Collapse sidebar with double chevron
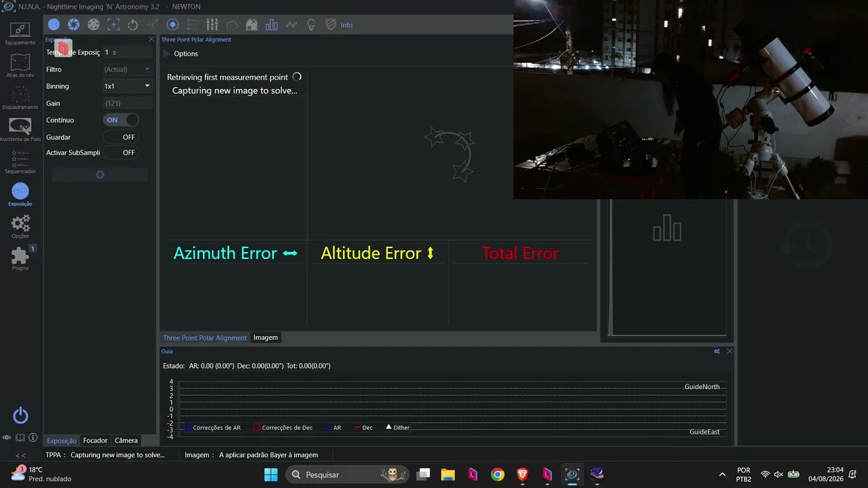Screen dimensions: 868x488 (x=20, y=455)
